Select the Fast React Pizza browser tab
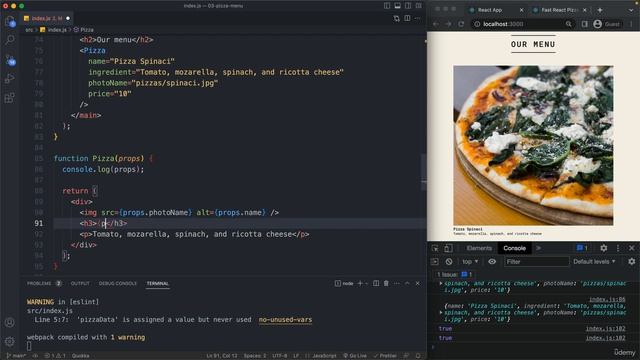 coord(559,10)
